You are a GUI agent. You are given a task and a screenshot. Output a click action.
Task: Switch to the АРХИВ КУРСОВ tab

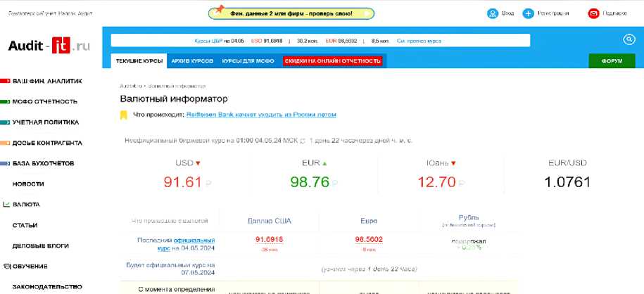point(192,60)
